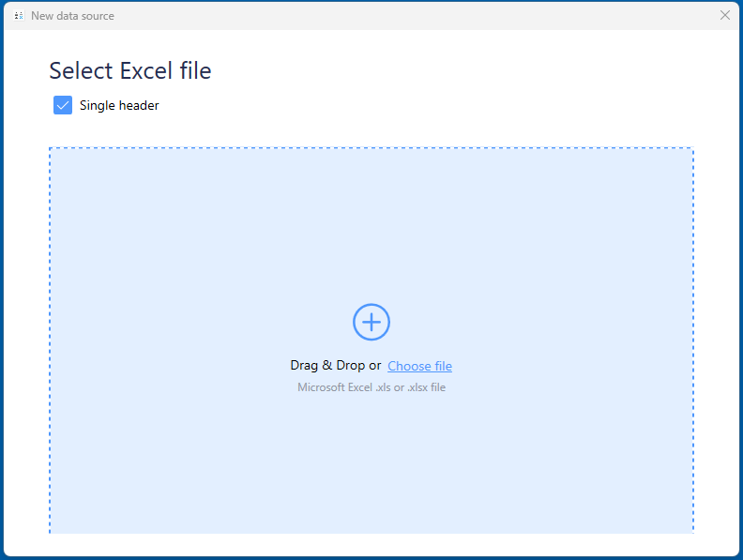Screen dimensions: 743x560
Task: Click the plus sign inside the circle
Action: [x=371, y=322]
